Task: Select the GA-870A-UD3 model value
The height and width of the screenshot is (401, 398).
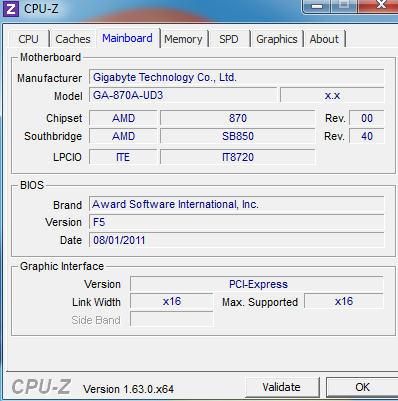Action: [183, 95]
